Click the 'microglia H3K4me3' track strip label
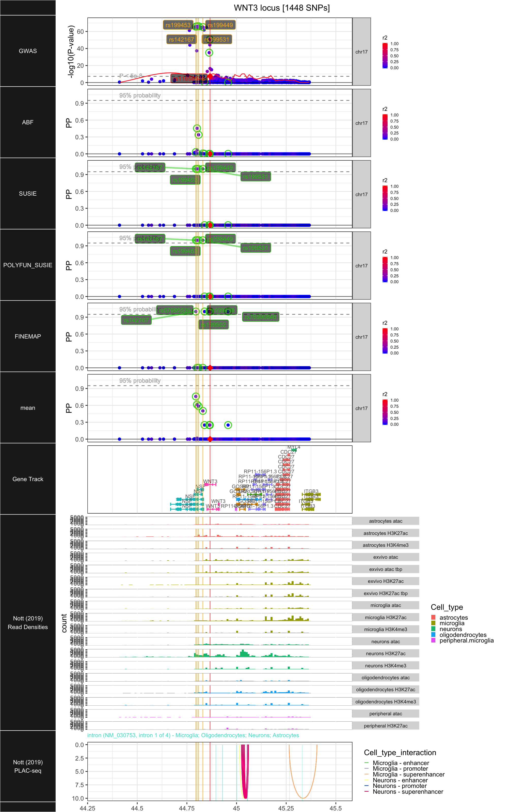The image size is (508, 812). pyautogui.click(x=386, y=630)
